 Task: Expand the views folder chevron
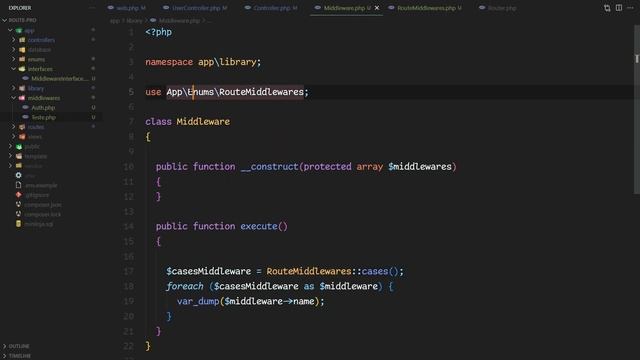point(13,137)
